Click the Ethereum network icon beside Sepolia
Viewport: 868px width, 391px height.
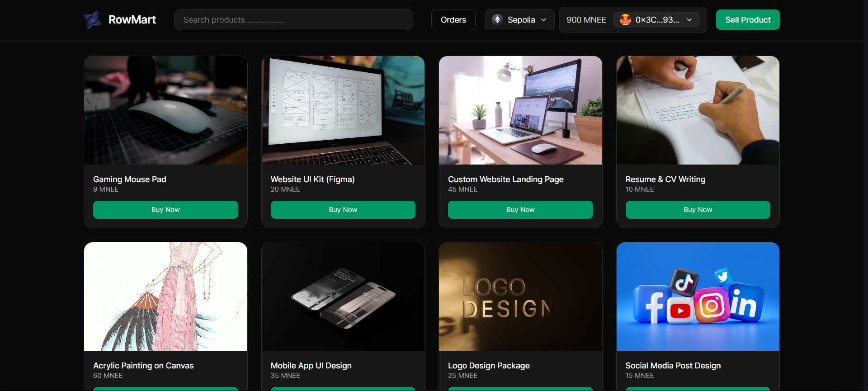point(497,20)
